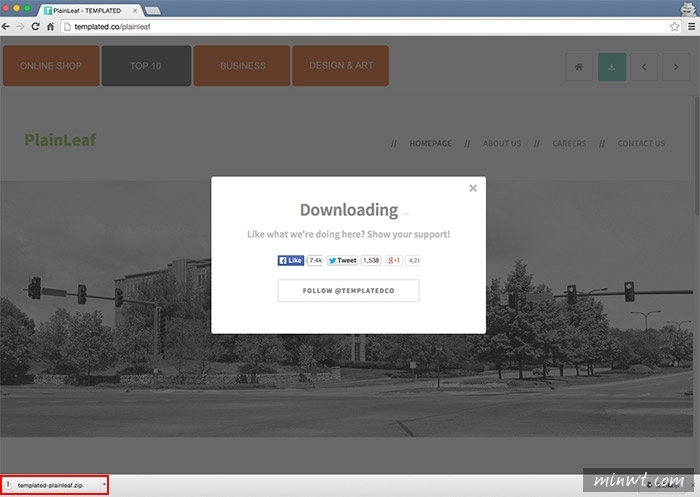Click the Google +1 button
This screenshot has width=700, height=497.
click(x=394, y=260)
